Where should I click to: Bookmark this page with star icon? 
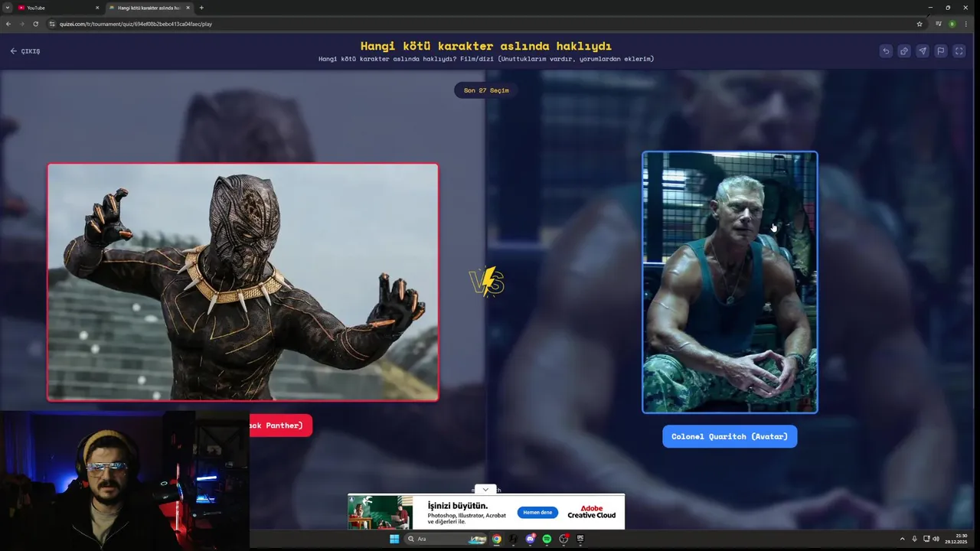(x=920, y=24)
